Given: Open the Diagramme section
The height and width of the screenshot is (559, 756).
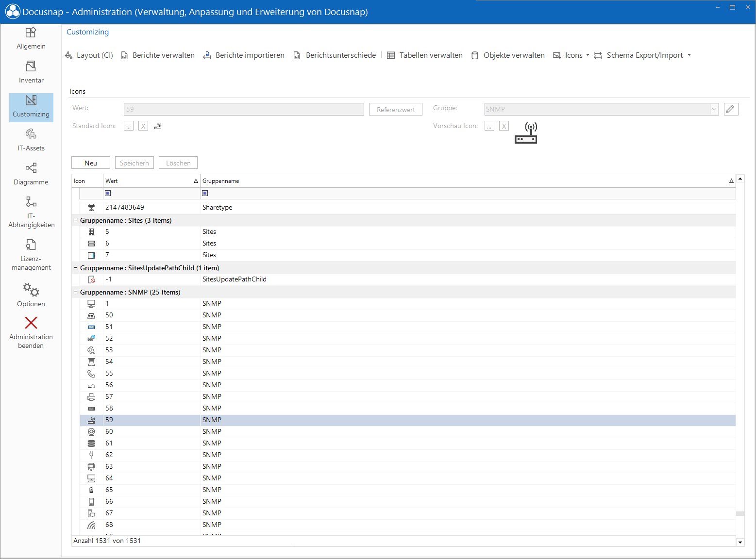Looking at the screenshot, I should click(x=31, y=175).
